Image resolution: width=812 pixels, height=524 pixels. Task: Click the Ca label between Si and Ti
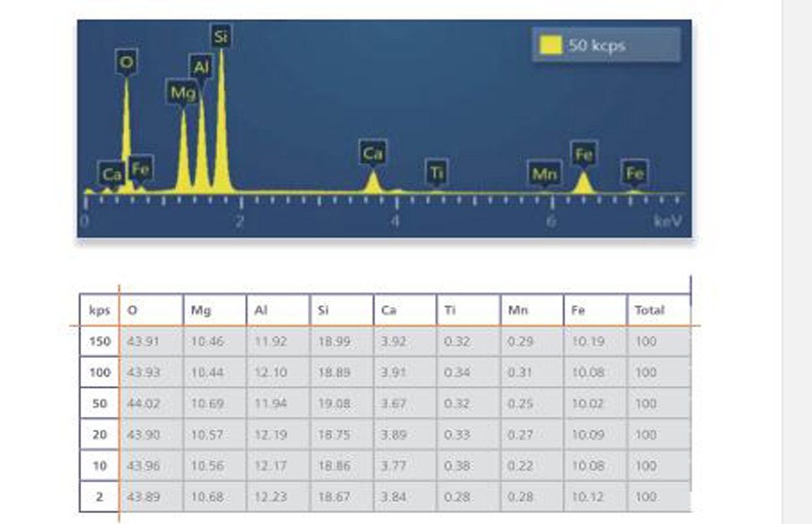[x=373, y=154]
